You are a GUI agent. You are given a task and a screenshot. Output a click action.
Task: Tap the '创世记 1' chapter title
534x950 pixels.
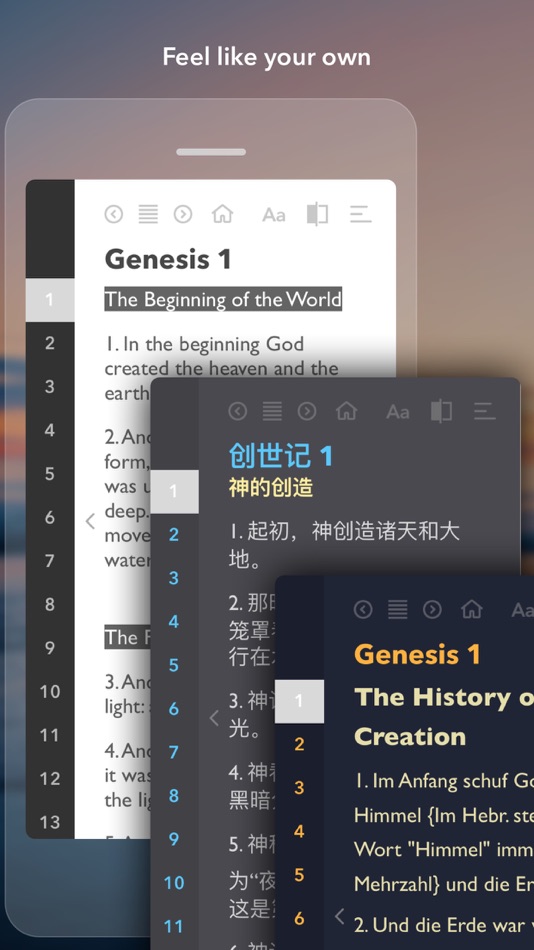(x=281, y=456)
